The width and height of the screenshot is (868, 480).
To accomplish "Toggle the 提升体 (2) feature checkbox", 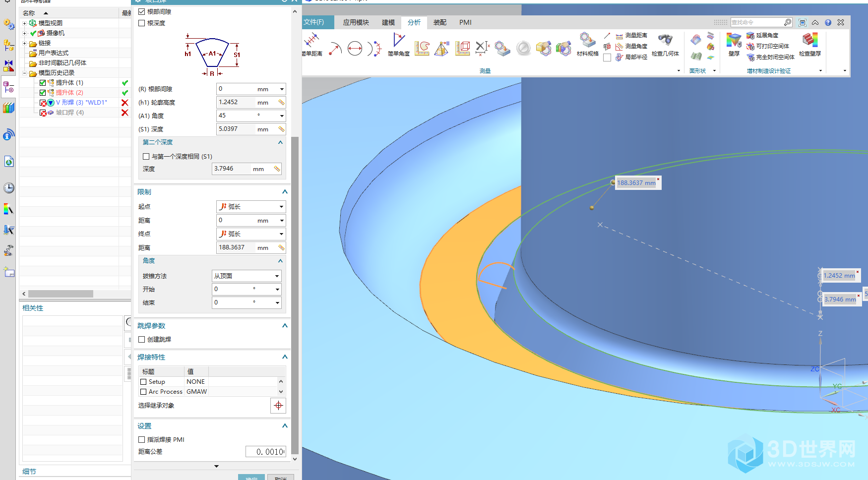I will (43, 93).
